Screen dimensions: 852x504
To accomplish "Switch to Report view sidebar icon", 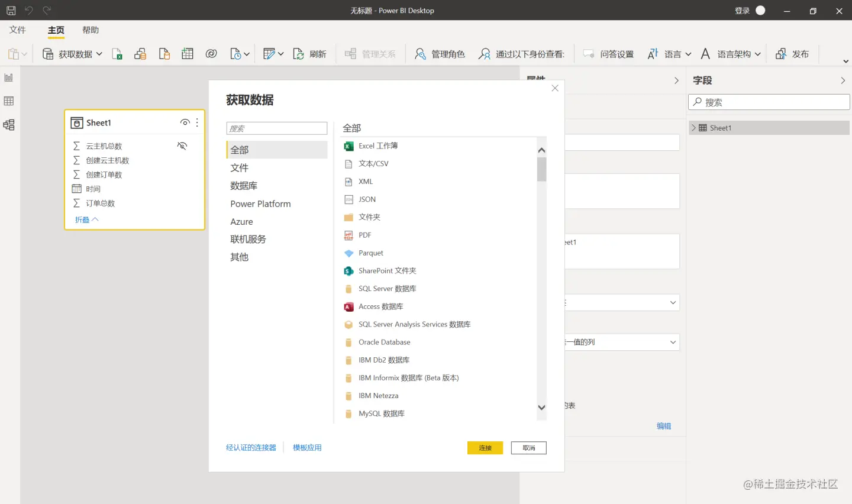I will coord(9,77).
